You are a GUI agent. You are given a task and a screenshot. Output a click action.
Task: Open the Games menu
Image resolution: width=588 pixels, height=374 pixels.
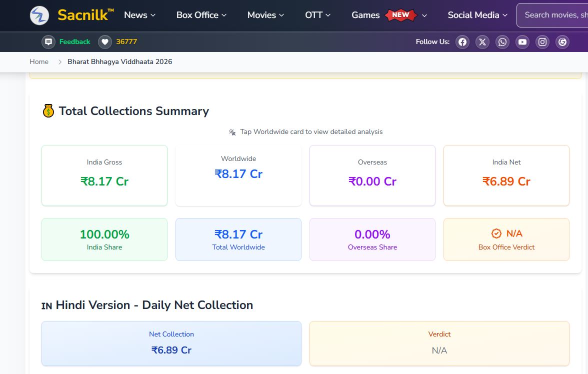click(x=389, y=15)
